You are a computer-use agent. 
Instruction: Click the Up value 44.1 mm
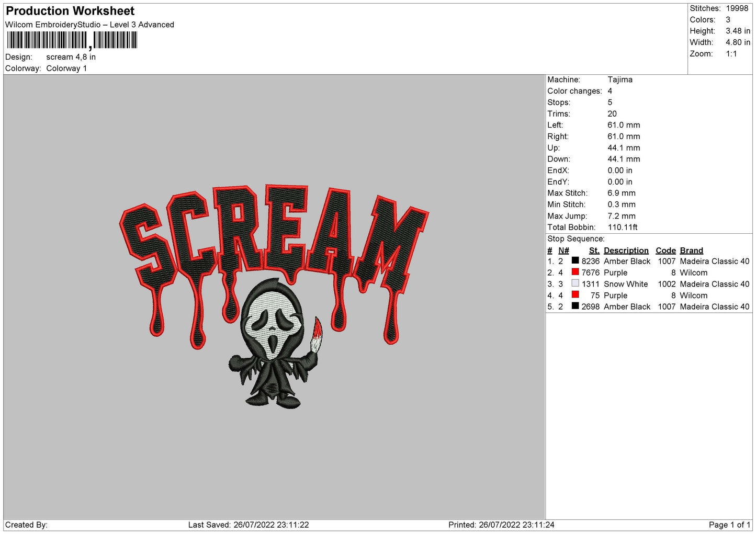624,148
